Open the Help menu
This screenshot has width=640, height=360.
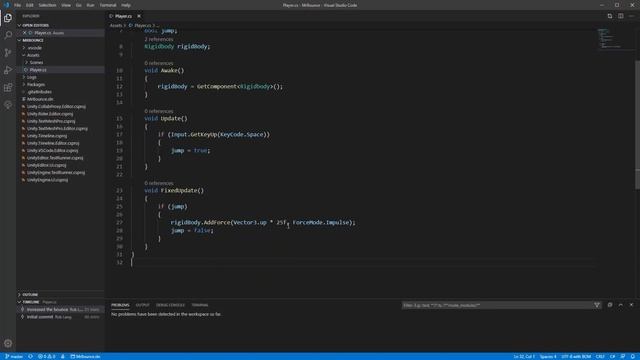(x=126, y=5)
